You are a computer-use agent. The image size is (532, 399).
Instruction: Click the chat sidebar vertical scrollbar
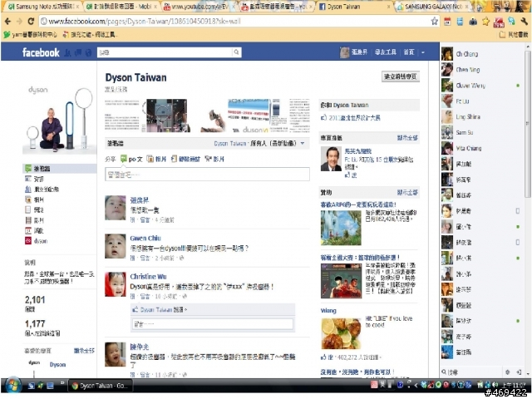pos(527,124)
